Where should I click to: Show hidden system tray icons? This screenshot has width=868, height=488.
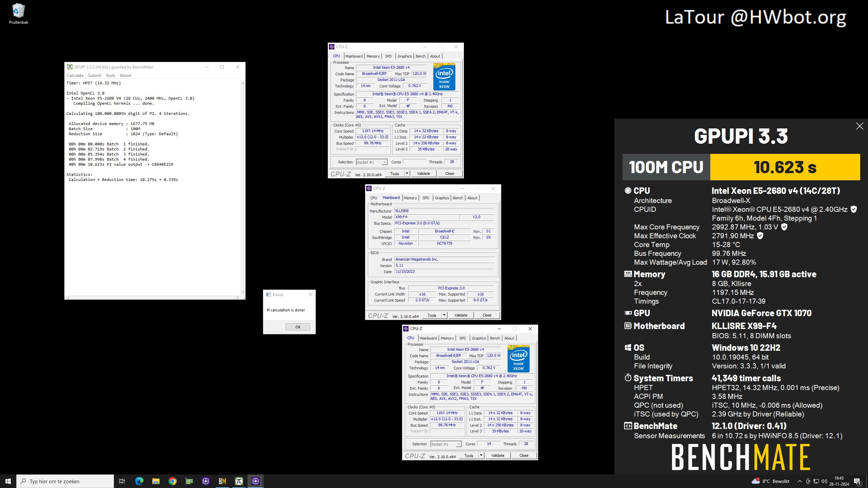click(x=800, y=481)
